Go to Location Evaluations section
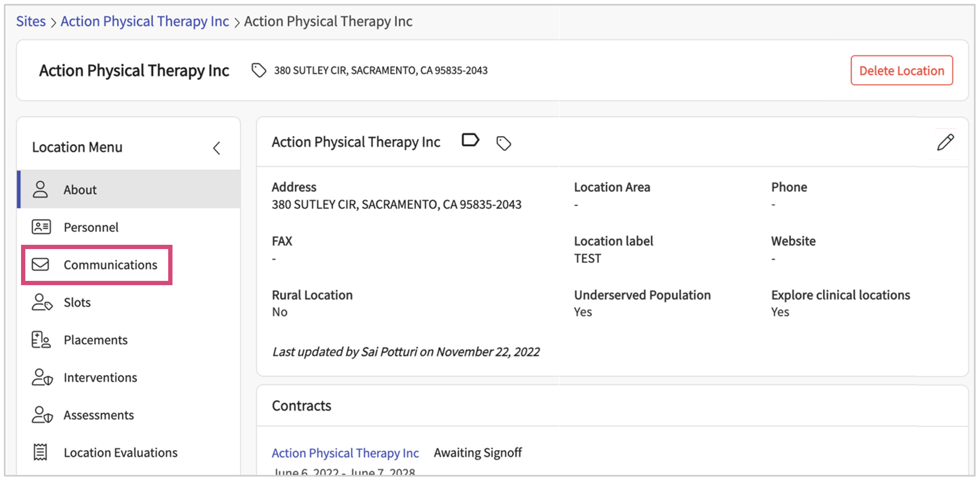 coord(121,453)
